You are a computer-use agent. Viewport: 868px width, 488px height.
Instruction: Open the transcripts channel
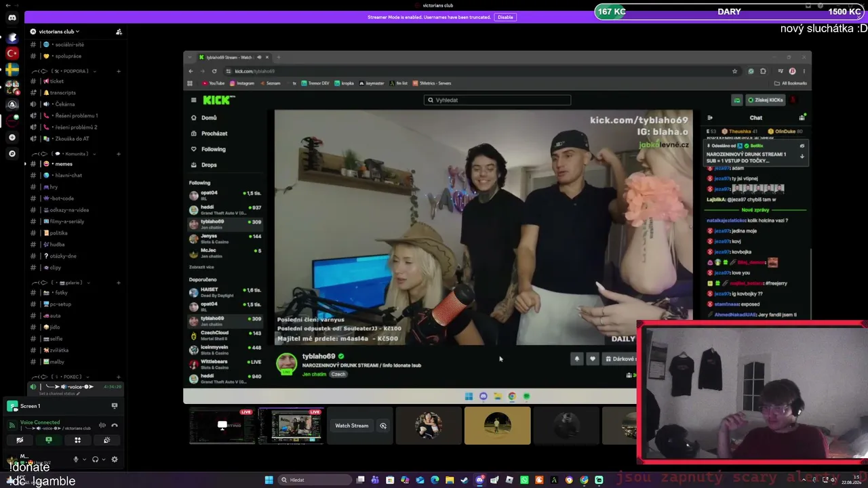click(75, 93)
